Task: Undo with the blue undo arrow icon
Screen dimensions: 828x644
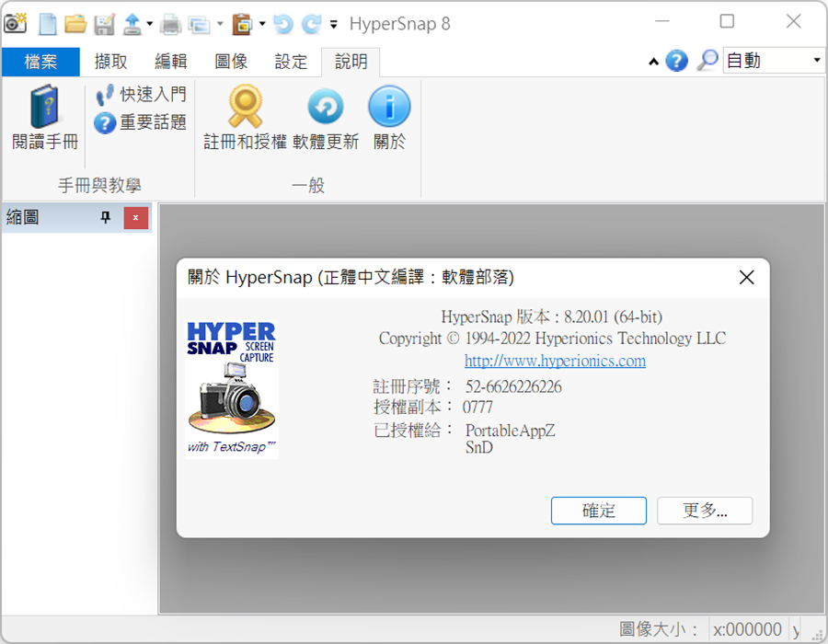Action: point(284,24)
